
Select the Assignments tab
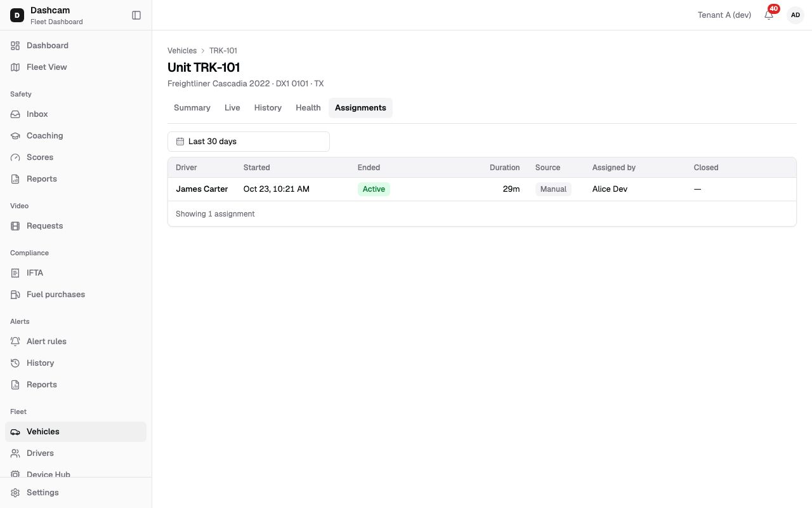pos(360,108)
